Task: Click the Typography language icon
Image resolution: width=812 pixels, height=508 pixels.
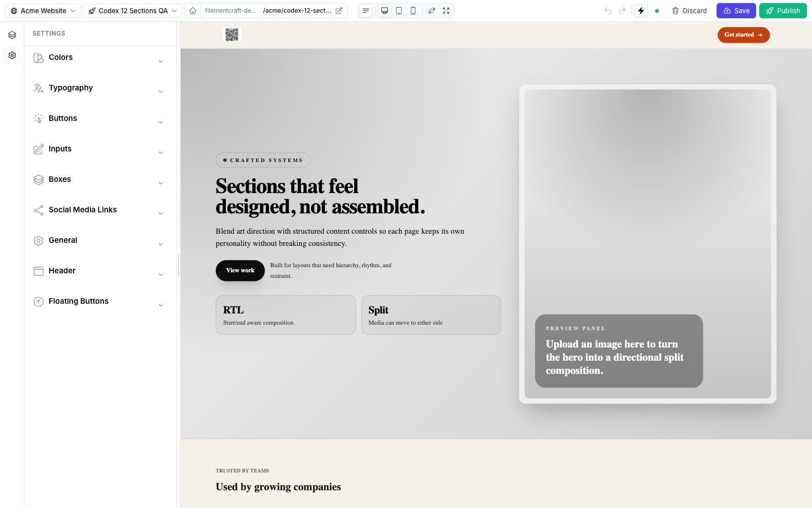Action: pos(39,88)
